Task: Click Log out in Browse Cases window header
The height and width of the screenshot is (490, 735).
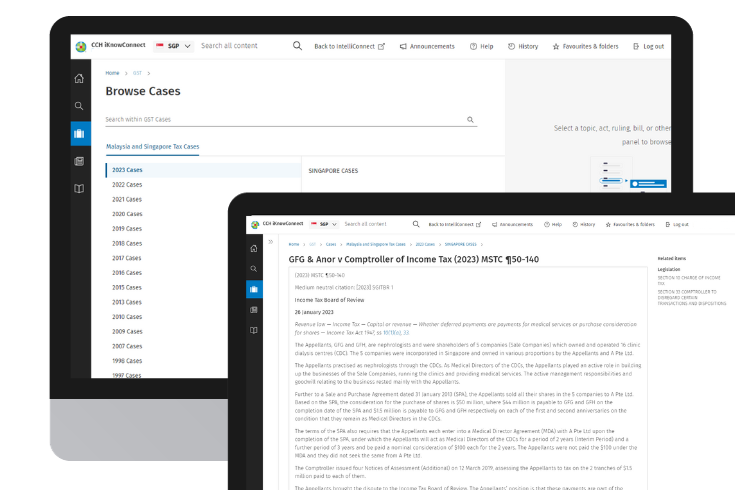Action: pyautogui.click(x=648, y=46)
